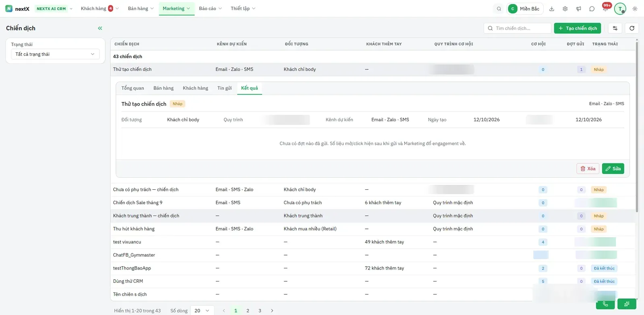Go to page 3
The width and height of the screenshot is (644, 315).
[260, 311]
